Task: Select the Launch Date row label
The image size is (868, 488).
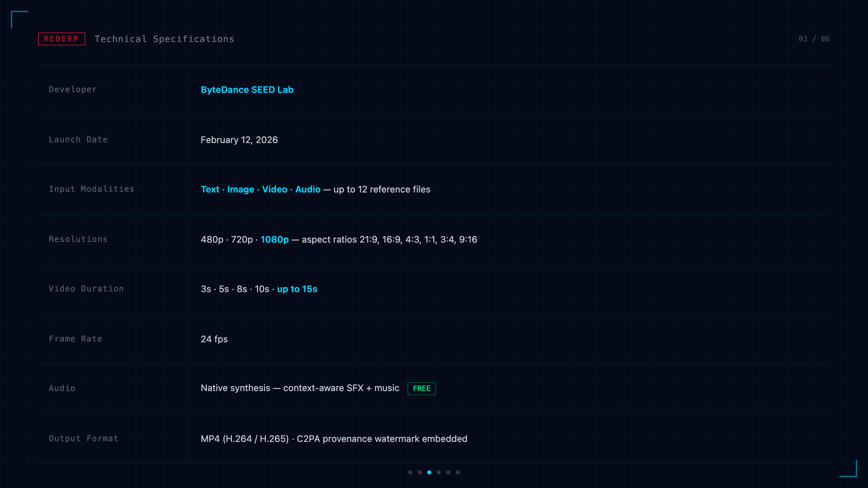Action: click(78, 140)
